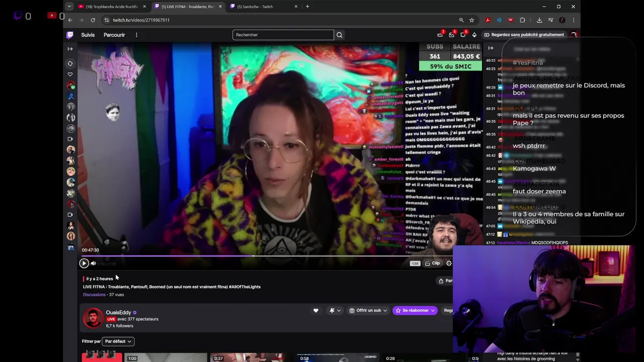644x362 pixels.
Task: Toggle the follow heart button
Action: pyautogui.click(x=316, y=311)
